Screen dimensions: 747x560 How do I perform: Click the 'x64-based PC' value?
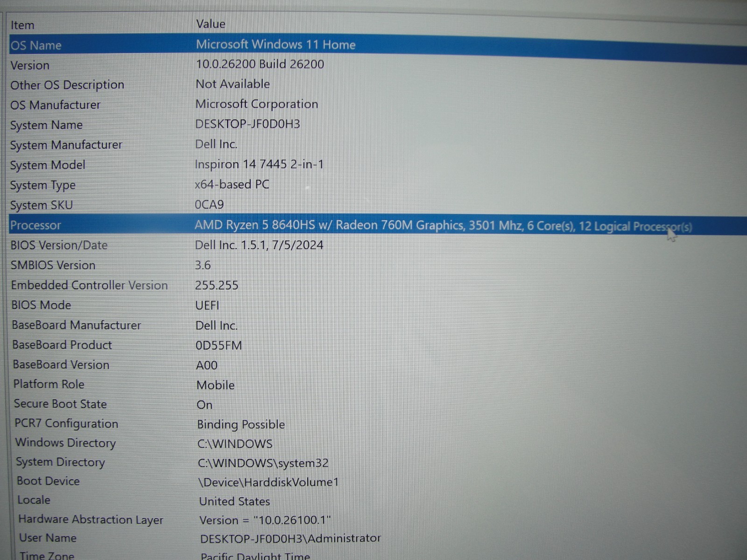point(232,184)
